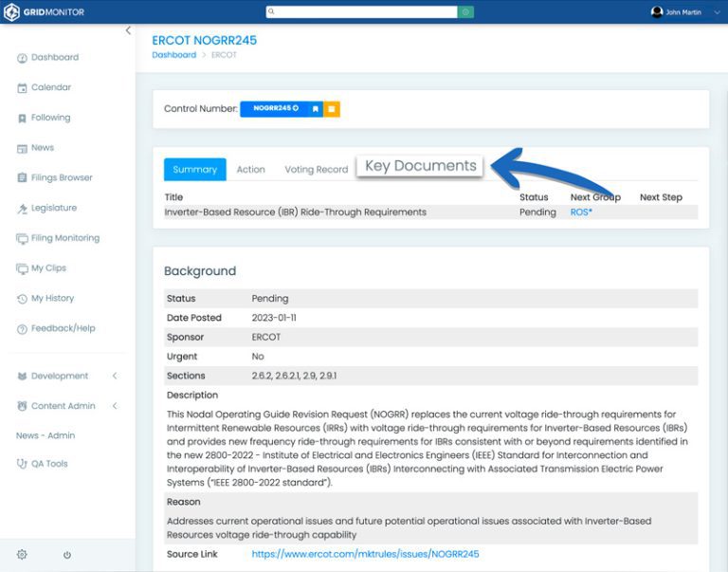Viewport: 728px width, 572px height.
Task: Open the Key Documents tab
Action: 420,166
